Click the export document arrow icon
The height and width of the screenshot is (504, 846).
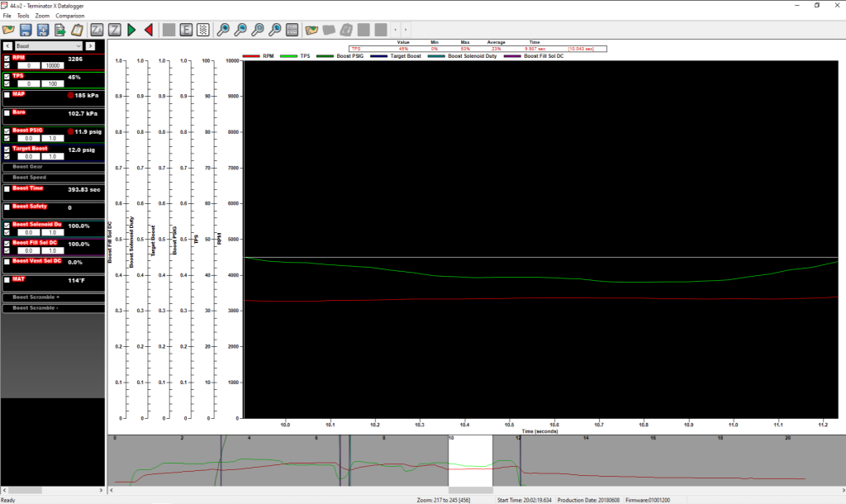59,30
